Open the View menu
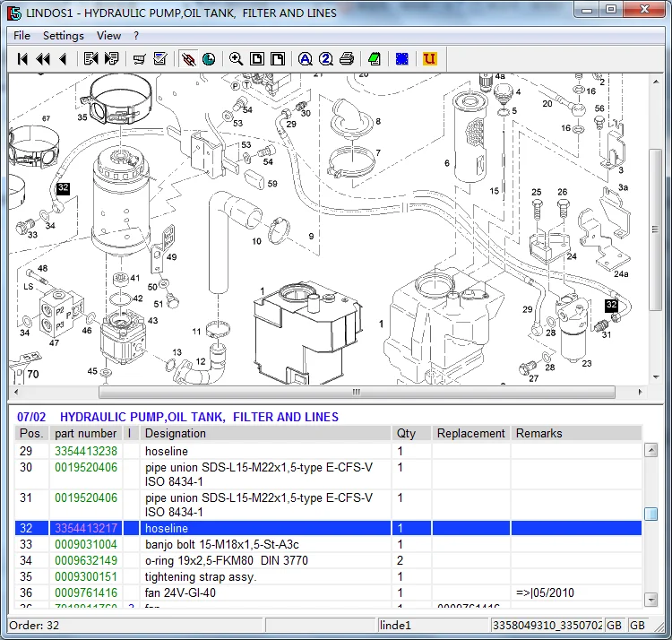This screenshot has width=672, height=640. [x=108, y=36]
